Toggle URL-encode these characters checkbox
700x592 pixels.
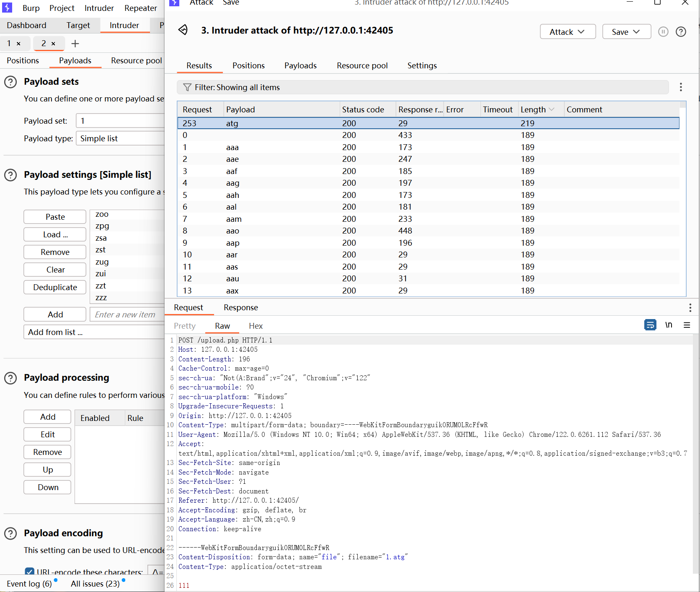tap(29, 572)
